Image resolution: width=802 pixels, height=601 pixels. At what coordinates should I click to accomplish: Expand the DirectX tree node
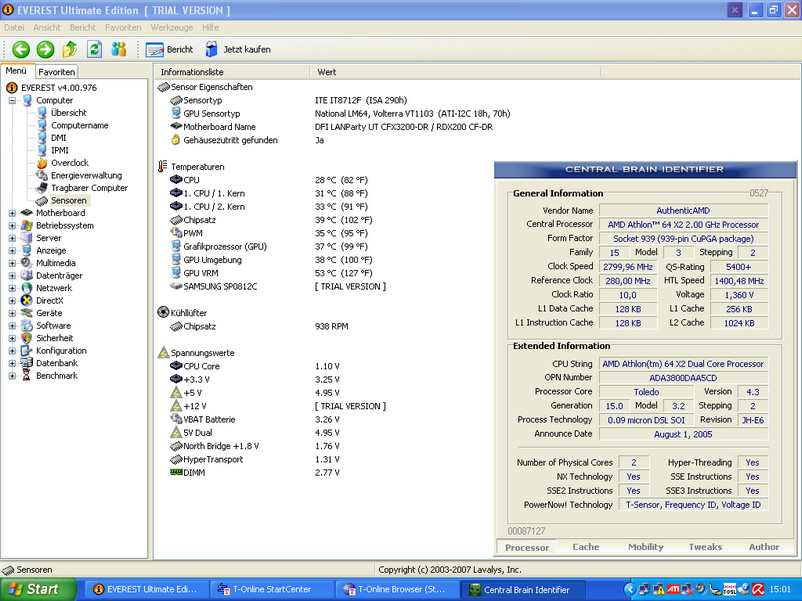(x=12, y=301)
